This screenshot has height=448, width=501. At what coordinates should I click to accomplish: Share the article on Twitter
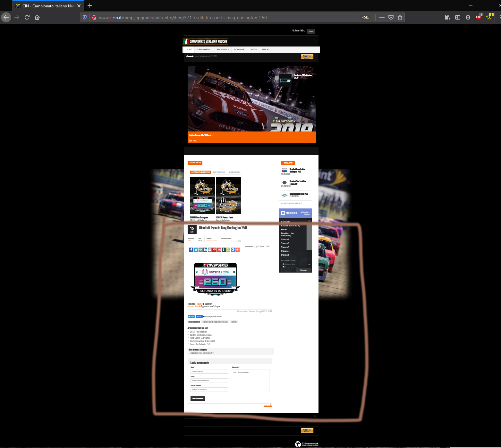coord(196,250)
